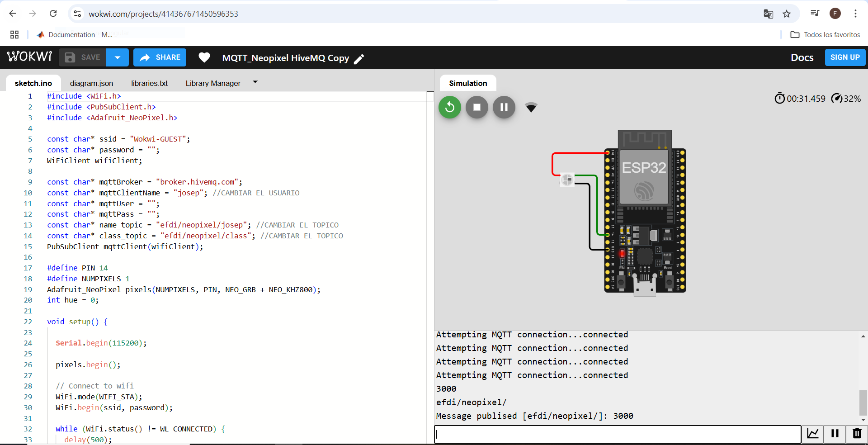The image size is (868, 445).
Task: Open the Docs link
Action: click(x=802, y=57)
